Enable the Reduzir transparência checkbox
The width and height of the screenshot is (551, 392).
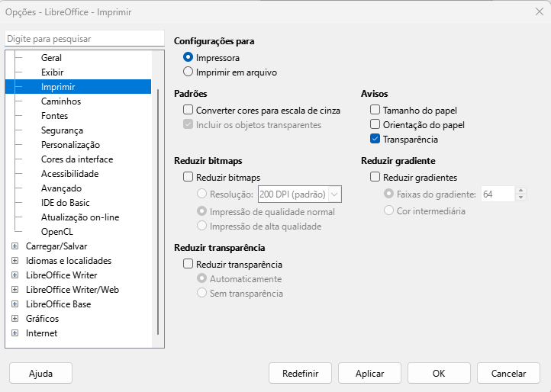(x=188, y=264)
